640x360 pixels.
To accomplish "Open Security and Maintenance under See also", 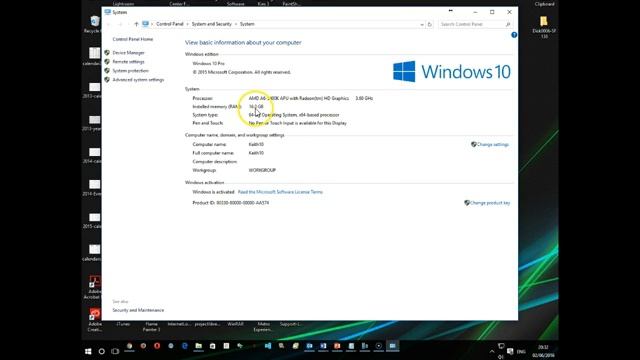I will 138,310.
